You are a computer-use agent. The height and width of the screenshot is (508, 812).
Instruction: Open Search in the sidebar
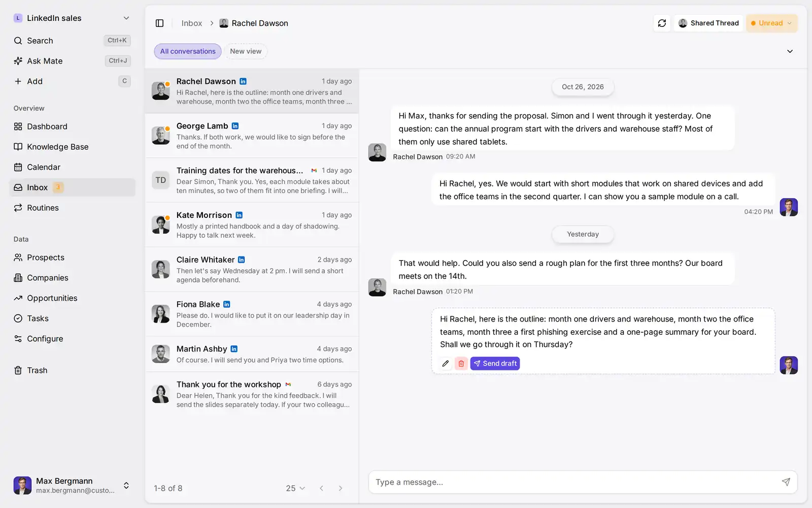(x=72, y=41)
